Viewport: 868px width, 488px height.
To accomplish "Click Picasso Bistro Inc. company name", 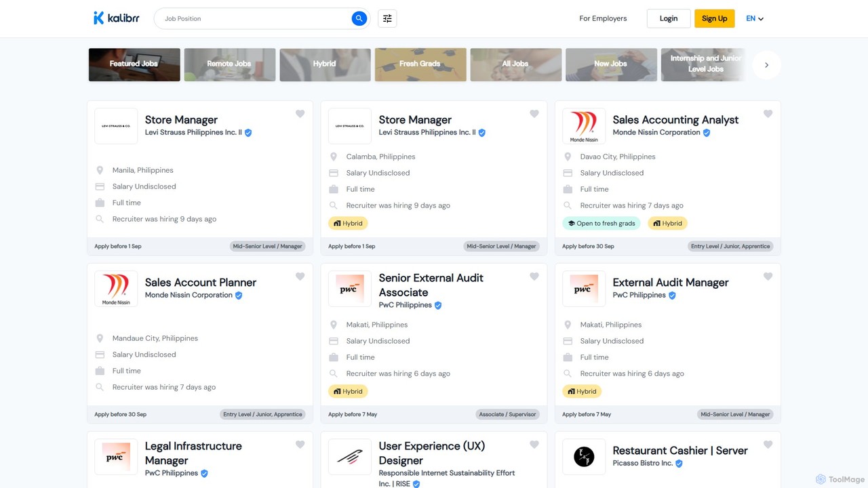I will click(x=643, y=464).
